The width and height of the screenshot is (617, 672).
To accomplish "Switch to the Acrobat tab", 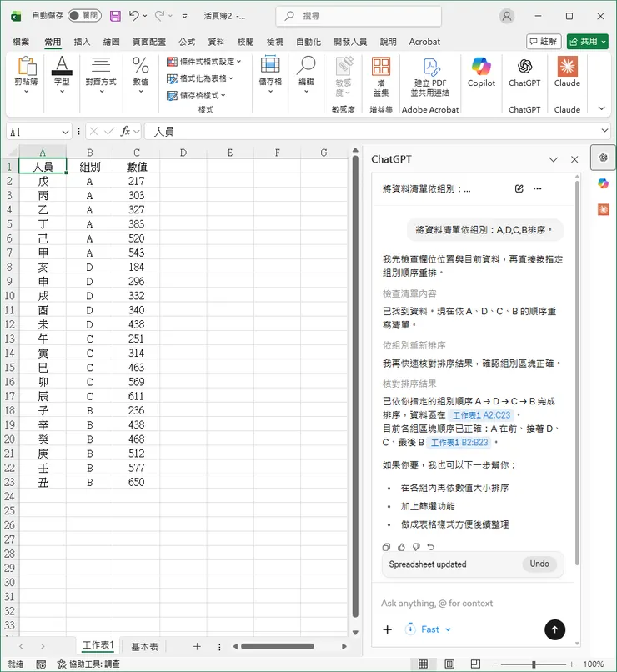I will point(424,42).
